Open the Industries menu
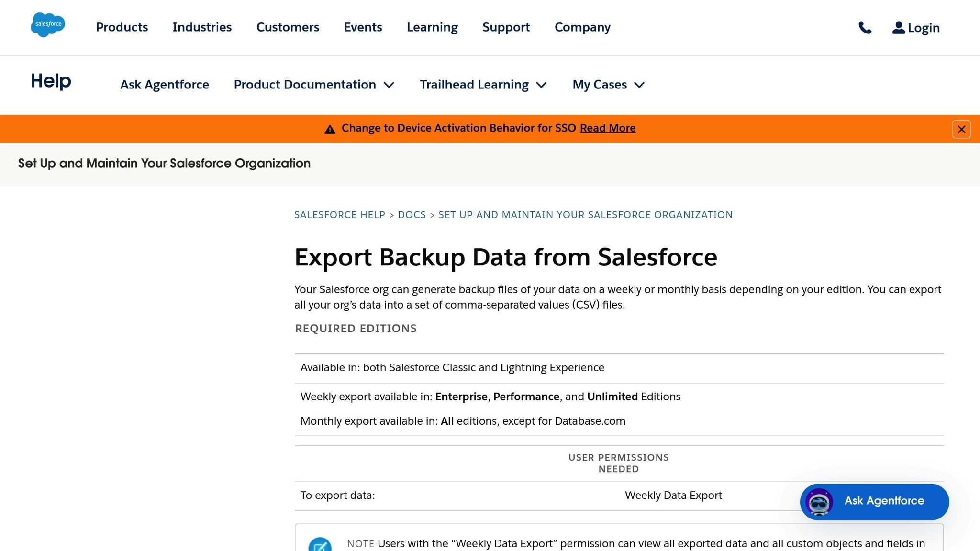Viewport: 980px width, 551px height. (202, 27)
